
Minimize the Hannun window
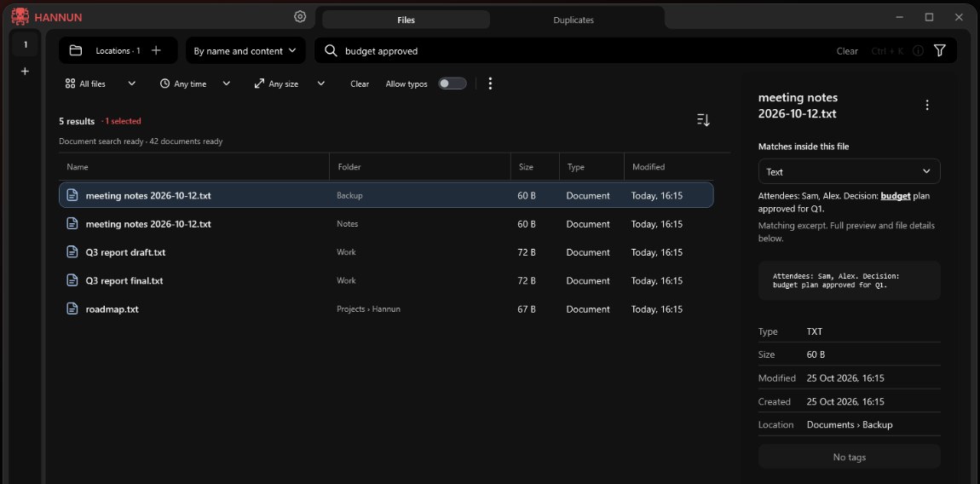point(900,18)
